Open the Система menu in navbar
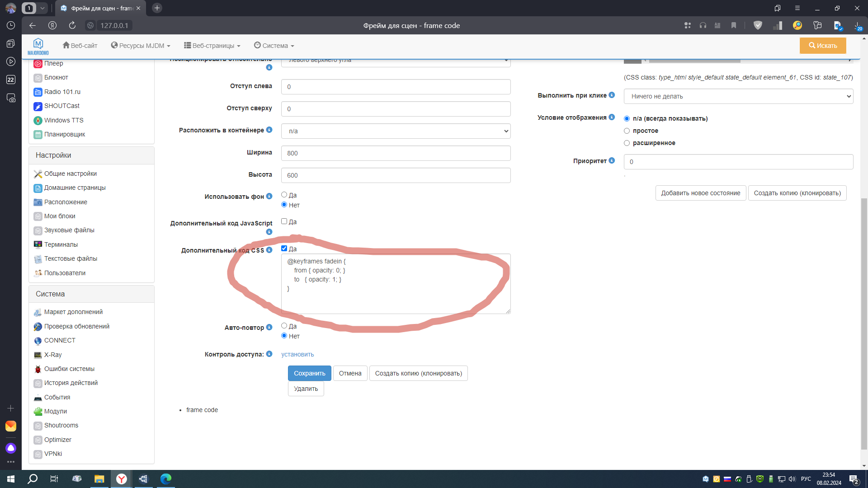This screenshot has height=488, width=868. (274, 46)
